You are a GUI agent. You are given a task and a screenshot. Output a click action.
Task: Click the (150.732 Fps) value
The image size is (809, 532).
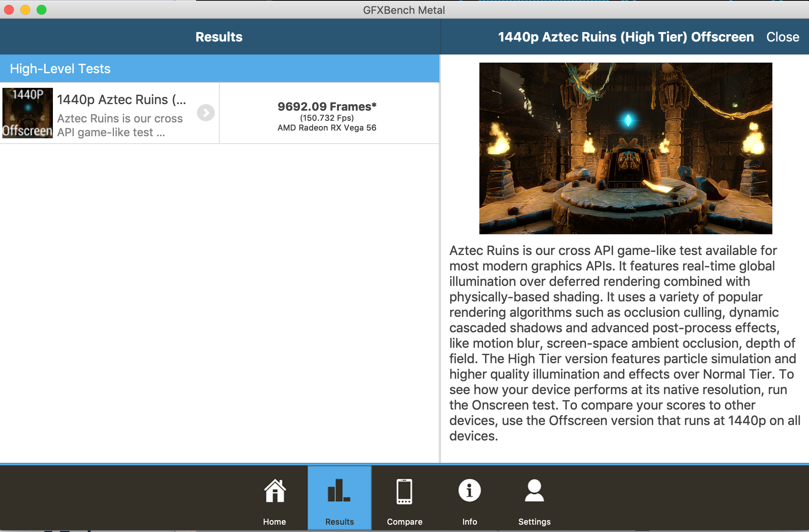[327, 118]
